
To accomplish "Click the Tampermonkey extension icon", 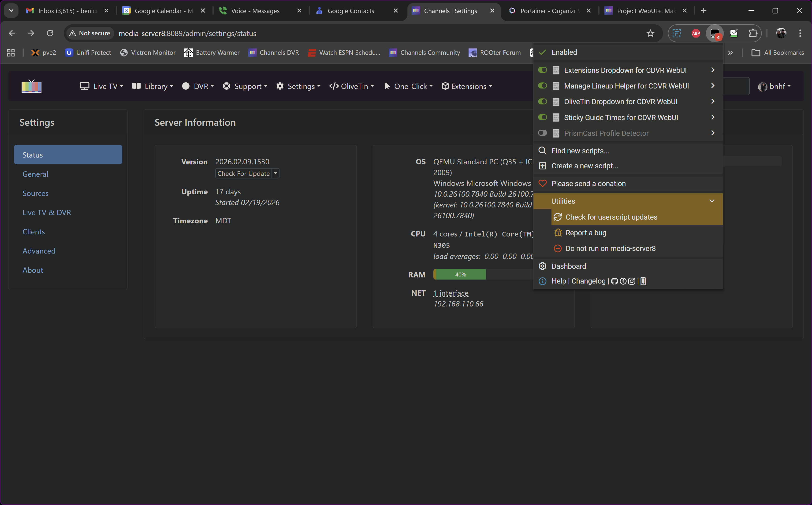I will 715,33.
